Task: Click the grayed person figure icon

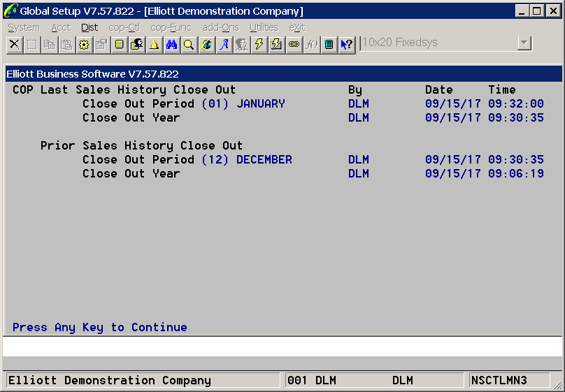Action: click(242, 45)
